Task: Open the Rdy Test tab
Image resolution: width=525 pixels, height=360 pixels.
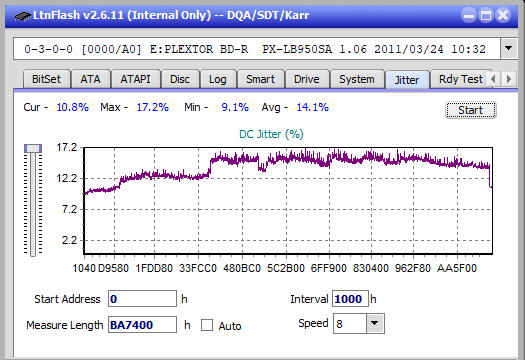Action: pyautogui.click(x=460, y=79)
